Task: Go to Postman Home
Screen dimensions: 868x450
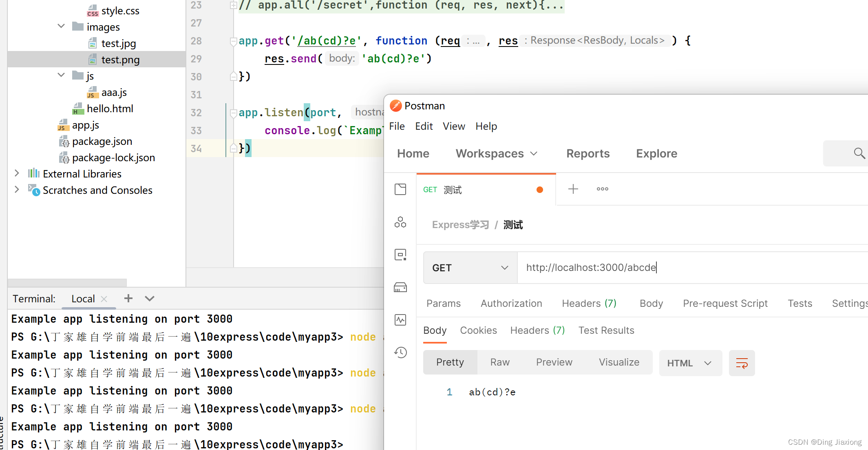Action: pyautogui.click(x=413, y=153)
